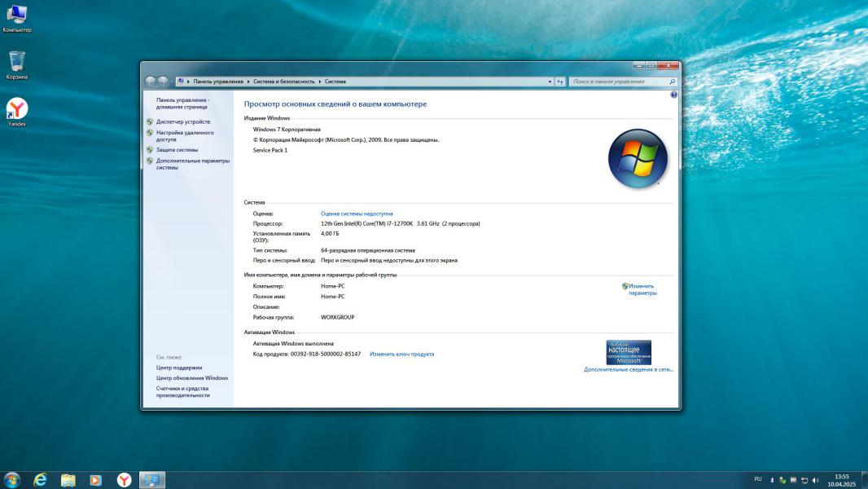Launch the Yandex shortcut on the desktop
The image size is (868, 489).
tap(16, 112)
